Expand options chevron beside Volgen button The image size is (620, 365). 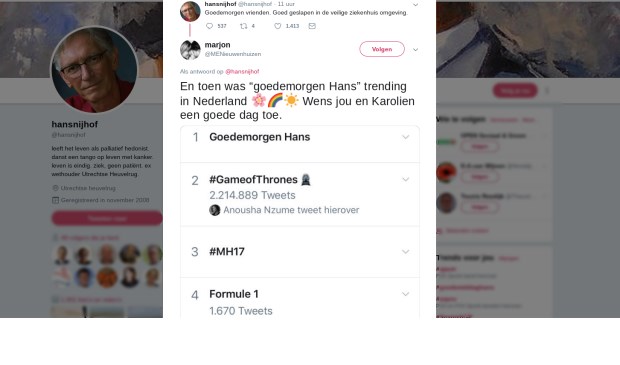416,50
